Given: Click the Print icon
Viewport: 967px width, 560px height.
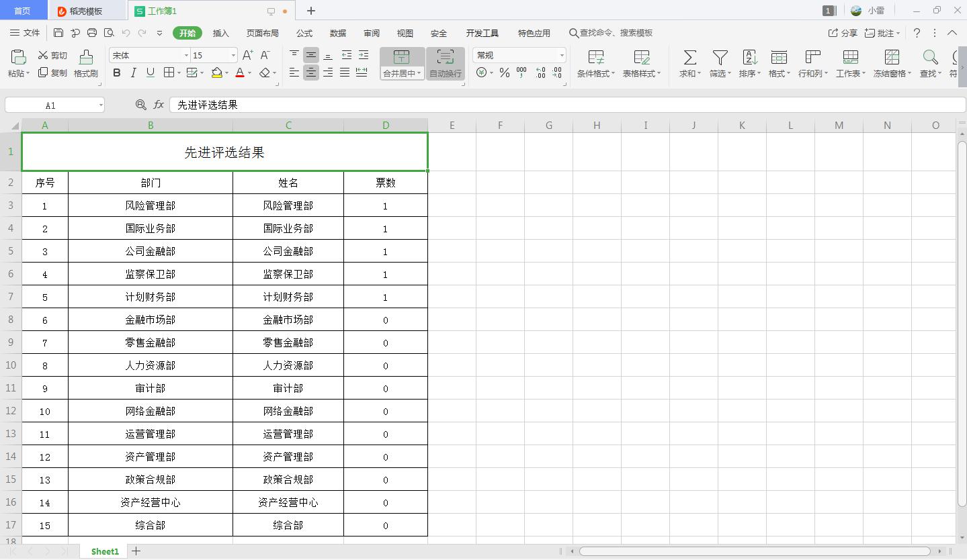Looking at the screenshot, I should [x=92, y=33].
